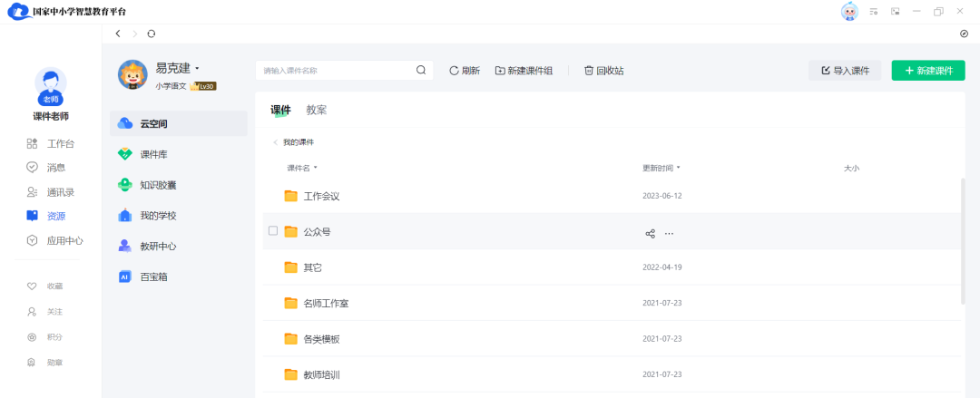Screen dimensions: 980x398
Task: Open the 工作会议 folder
Action: click(321, 196)
